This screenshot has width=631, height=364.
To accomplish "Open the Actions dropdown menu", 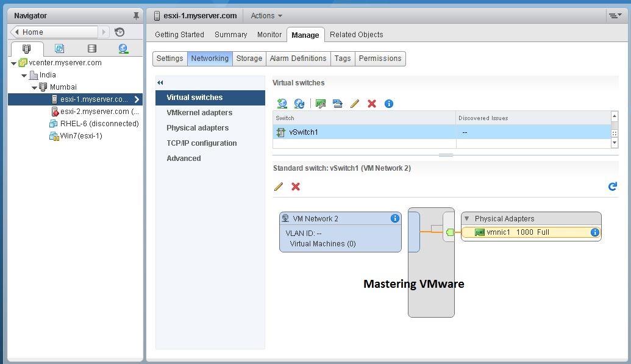I will point(266,16).
